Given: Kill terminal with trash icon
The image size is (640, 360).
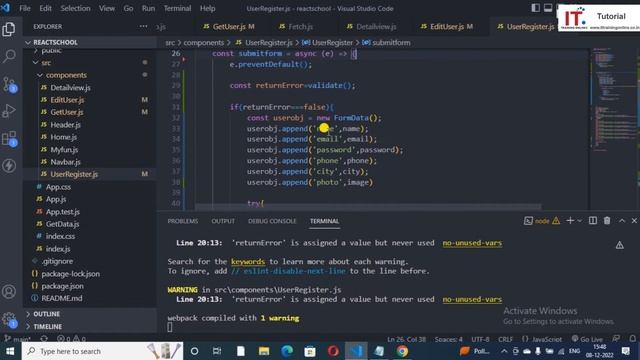Looking at the screenshot, I should pyautogui.click(x=607, y=221).
